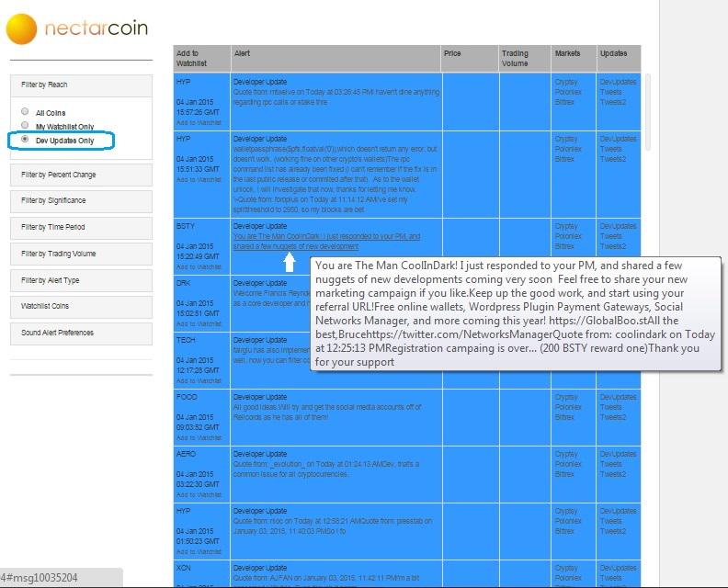Open Cryptsy market in HYP 15:51:33 row

[x=566, y=140]
